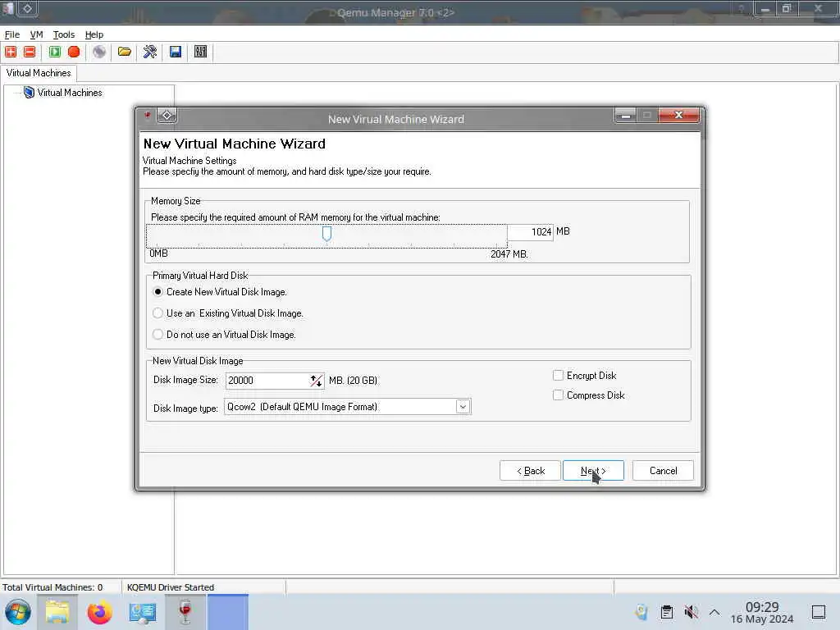
Task: Click the diamond icon in the wizard title bar
Action: (x=167, y=116)
